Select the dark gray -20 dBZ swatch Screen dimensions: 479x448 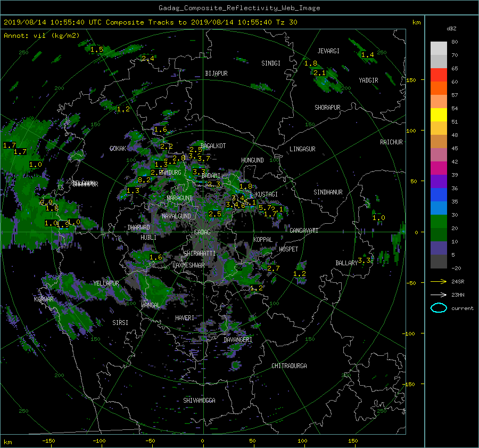(439, 262)
